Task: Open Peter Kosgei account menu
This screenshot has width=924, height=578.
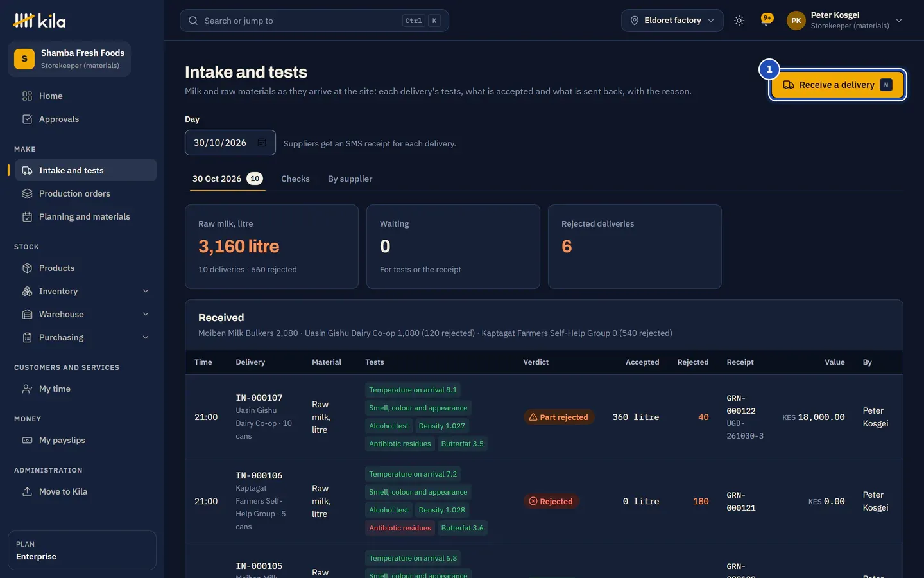Action: pos(844,21)
